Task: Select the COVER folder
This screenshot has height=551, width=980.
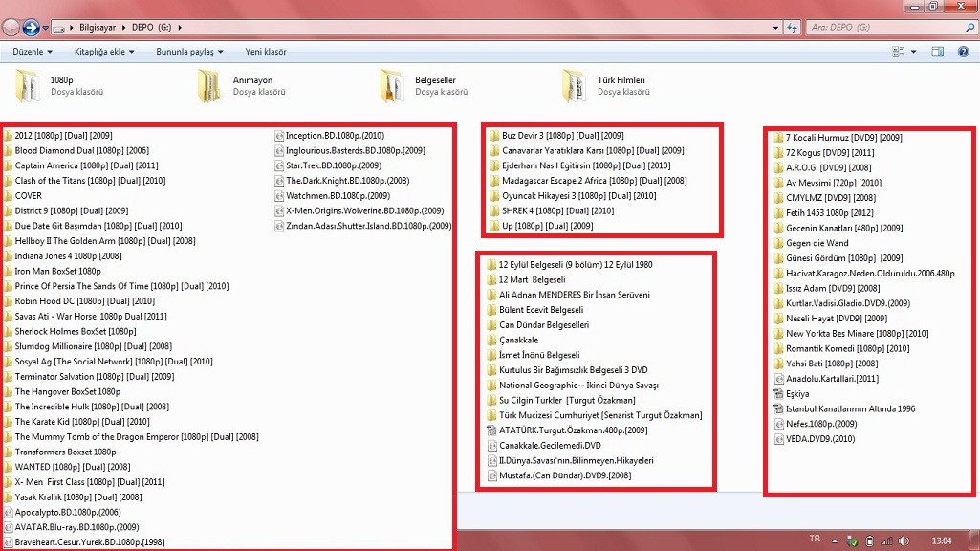Action: (23, 196)
